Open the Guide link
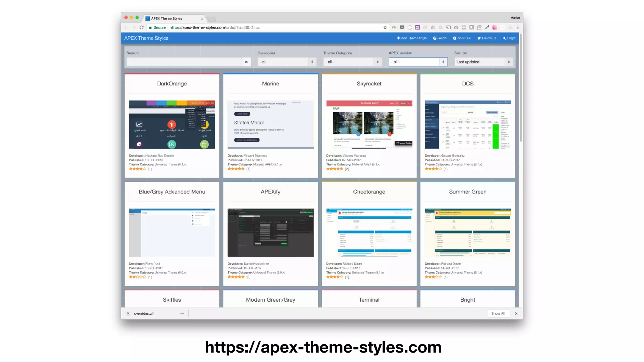Screen dimensions: 644x362 click(440, 38)
